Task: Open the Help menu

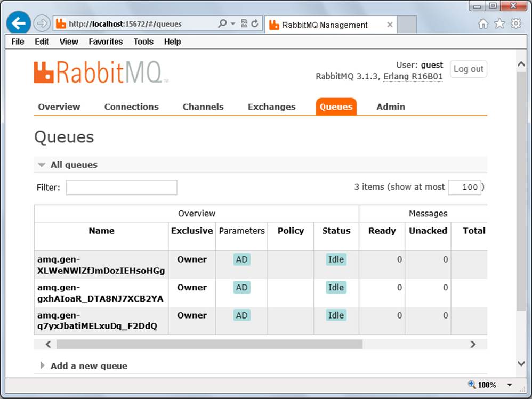Action: pyautogui.click(x=172, y=42)
